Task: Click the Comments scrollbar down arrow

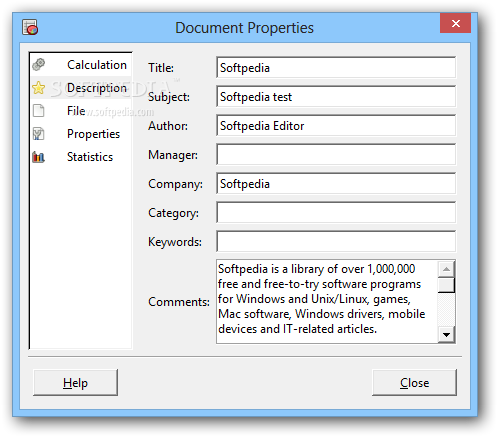Action: (x=447, y=334)
